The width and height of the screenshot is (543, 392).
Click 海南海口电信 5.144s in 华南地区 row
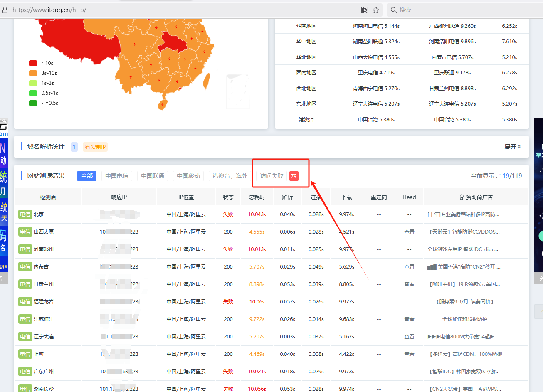376,26
